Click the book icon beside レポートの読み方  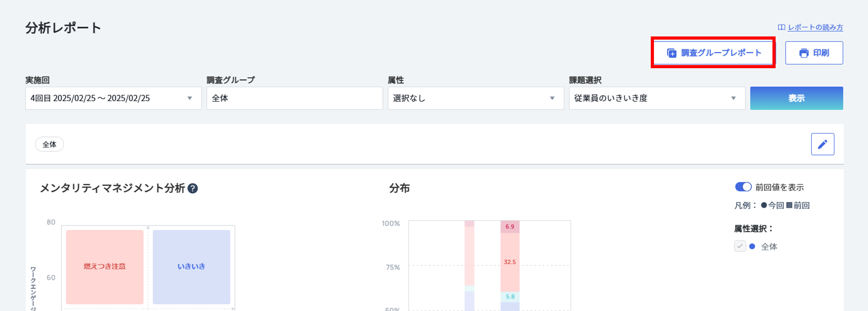[781, 27]
